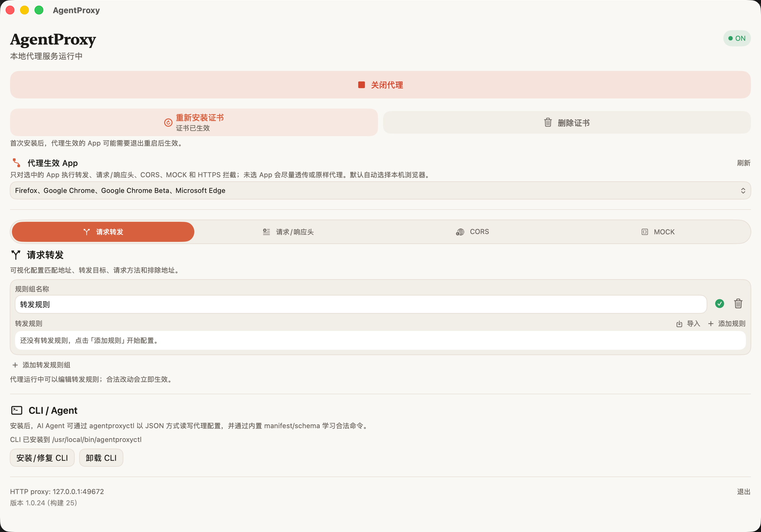Click version text 版本 1.0.24 (构建 25)
The image size is (761, 532).
click(43, 503)
